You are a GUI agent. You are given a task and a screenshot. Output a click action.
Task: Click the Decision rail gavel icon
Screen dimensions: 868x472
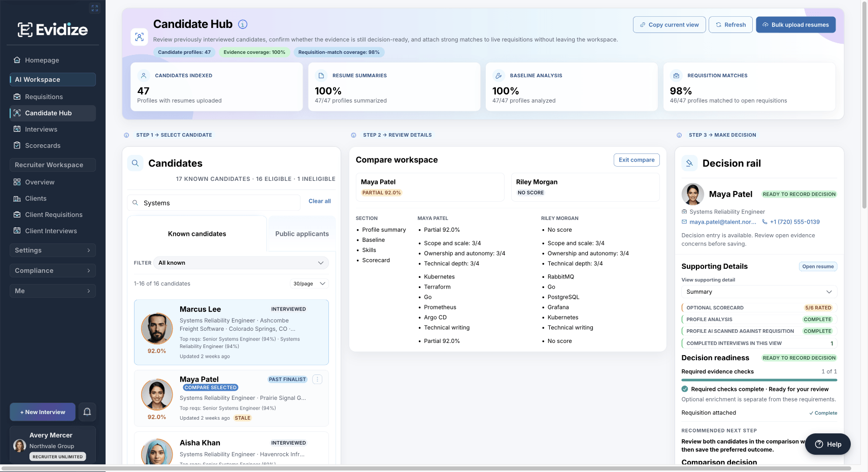(x=689, y=163)
